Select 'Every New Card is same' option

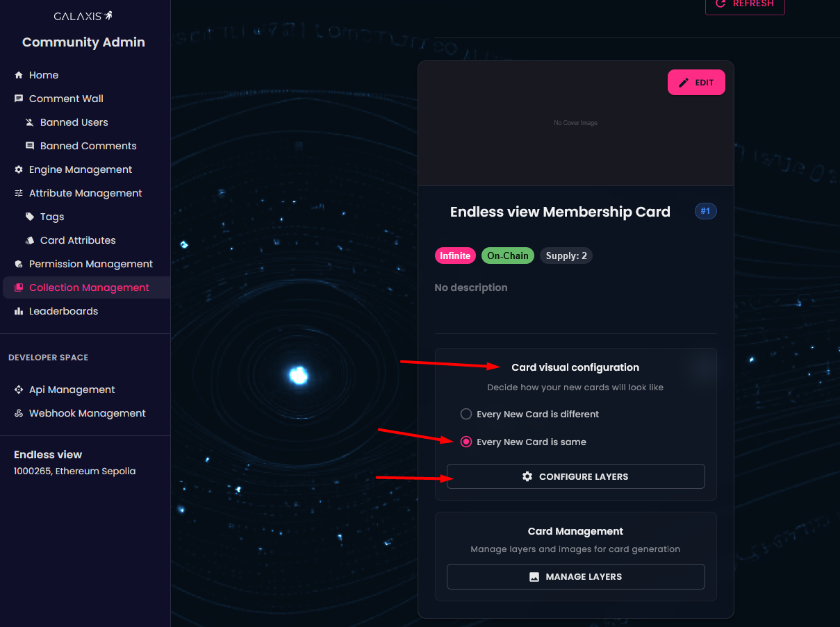click(x=466, y=442)
